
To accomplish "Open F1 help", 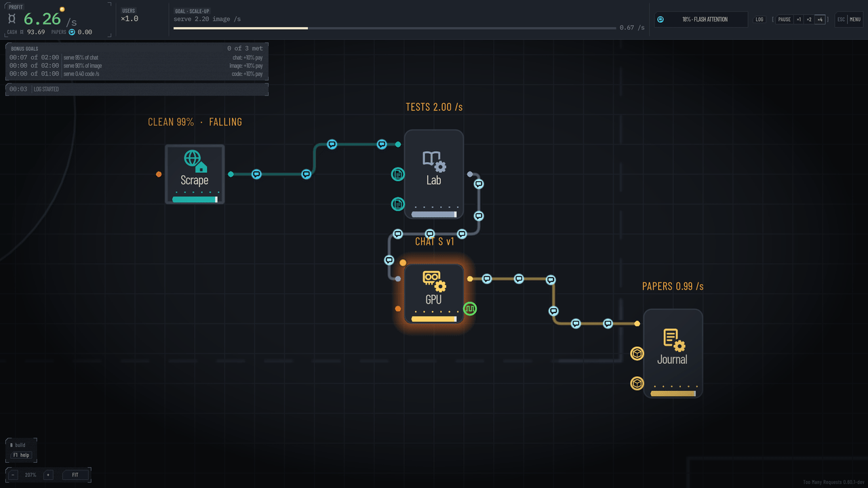I will 20,455.
